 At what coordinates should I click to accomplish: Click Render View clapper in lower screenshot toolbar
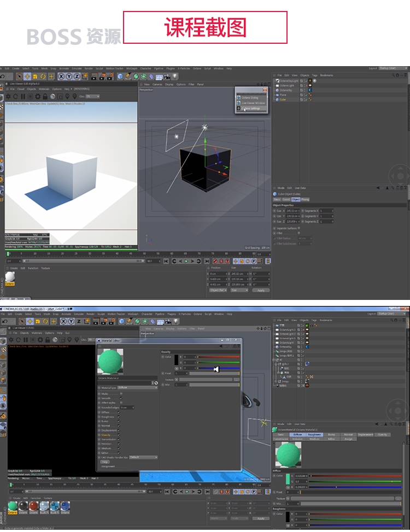[96, 321]
